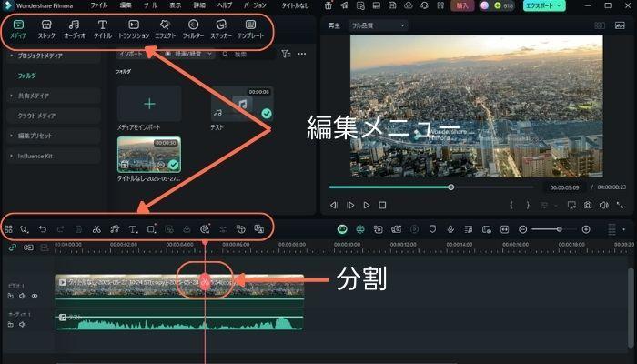Open the トランジション (Transitions) panel

click(134, 29)
